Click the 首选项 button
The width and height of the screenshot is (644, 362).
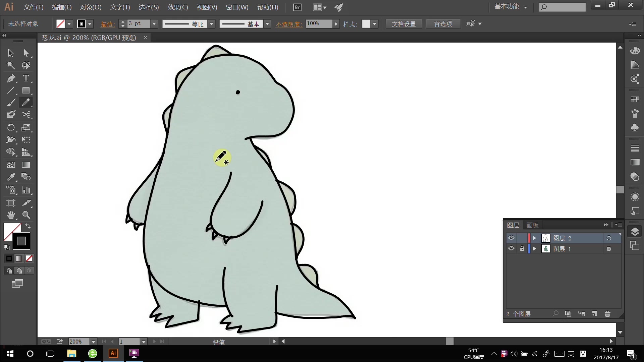442,24
